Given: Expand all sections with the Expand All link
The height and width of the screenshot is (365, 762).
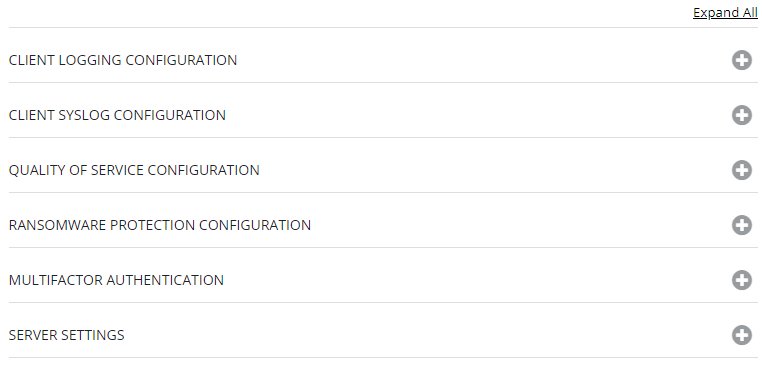Looking at the screenshot, I should pos(725,13).
